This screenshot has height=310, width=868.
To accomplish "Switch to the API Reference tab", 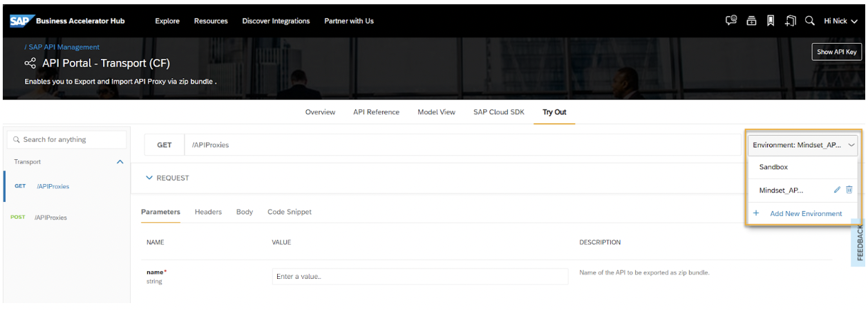I will pos(376,112).
